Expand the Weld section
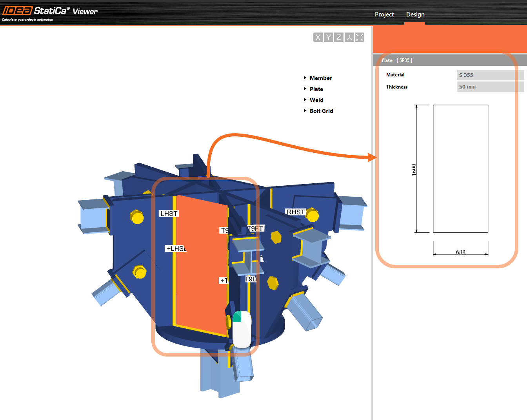 click(x=314, y=100)
